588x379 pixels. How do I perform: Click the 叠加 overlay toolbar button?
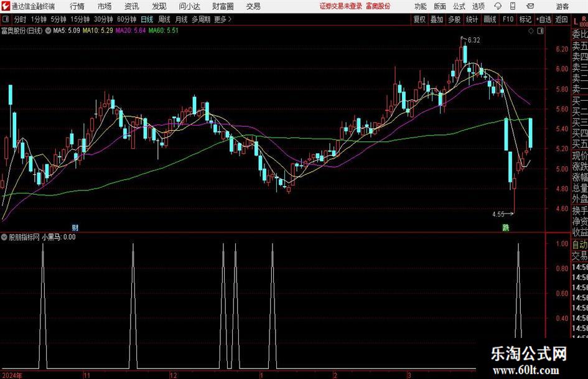[x=437, y=19]
